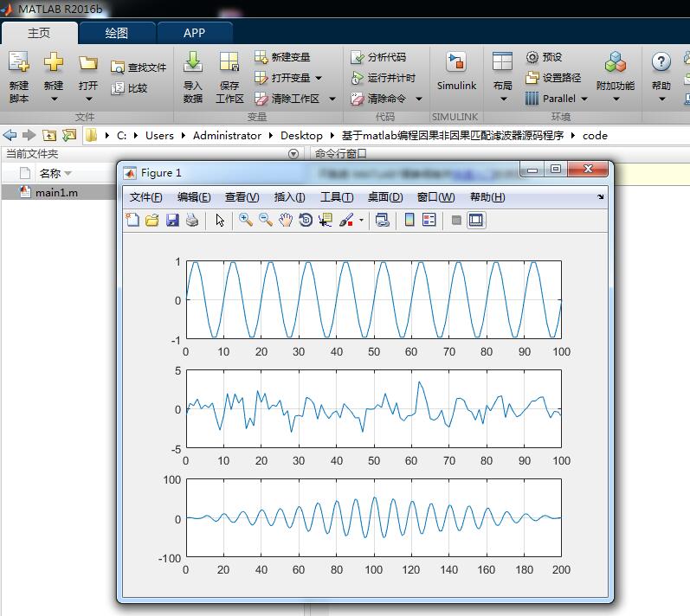Switch to the APP tab
The height and width of the screenshot is (616, 690).
coord(194,33)
